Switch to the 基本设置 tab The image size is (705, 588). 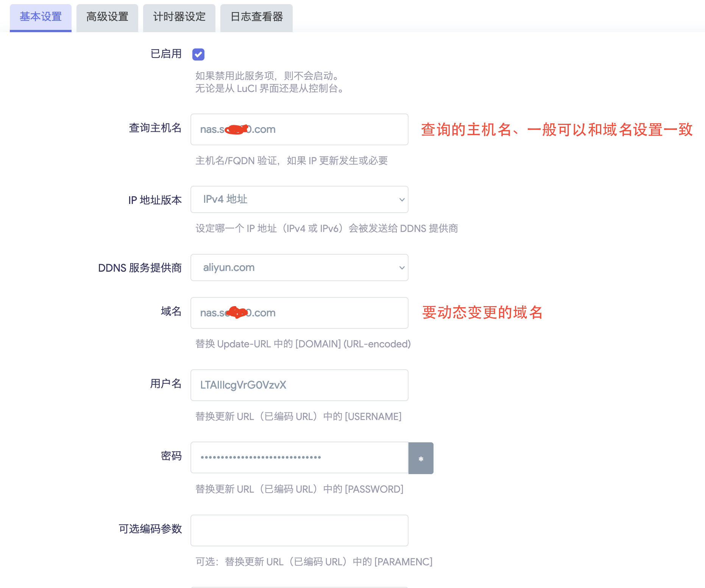click(x=41, y=17)
